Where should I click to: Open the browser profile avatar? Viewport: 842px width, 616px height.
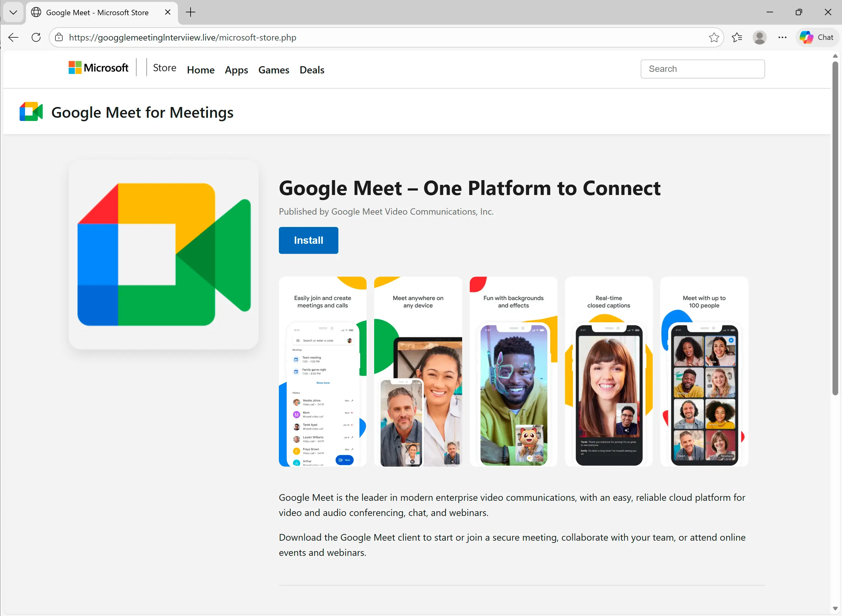click(759, 37)
